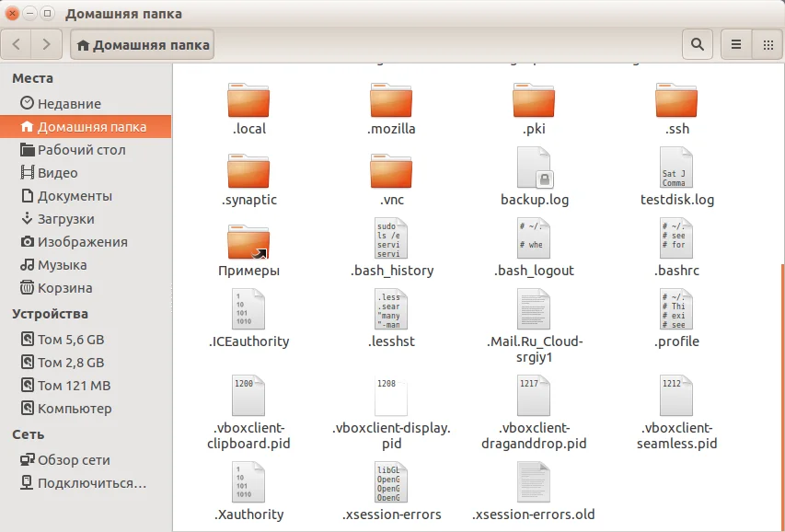
Task: Open Недавние in the sidebar
Action: pos(69,104)
